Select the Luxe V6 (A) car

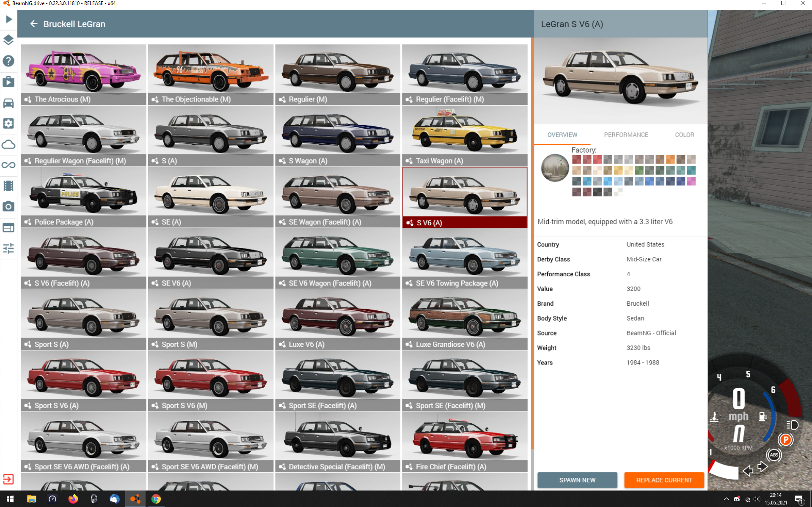[x=338, y=320]
